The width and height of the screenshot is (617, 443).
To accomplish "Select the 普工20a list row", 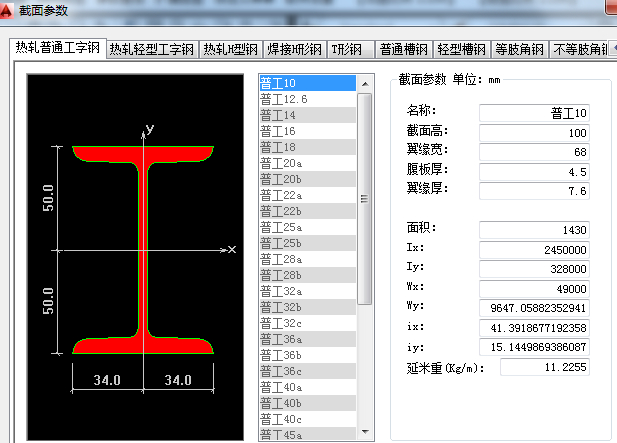I will point(308,163).
